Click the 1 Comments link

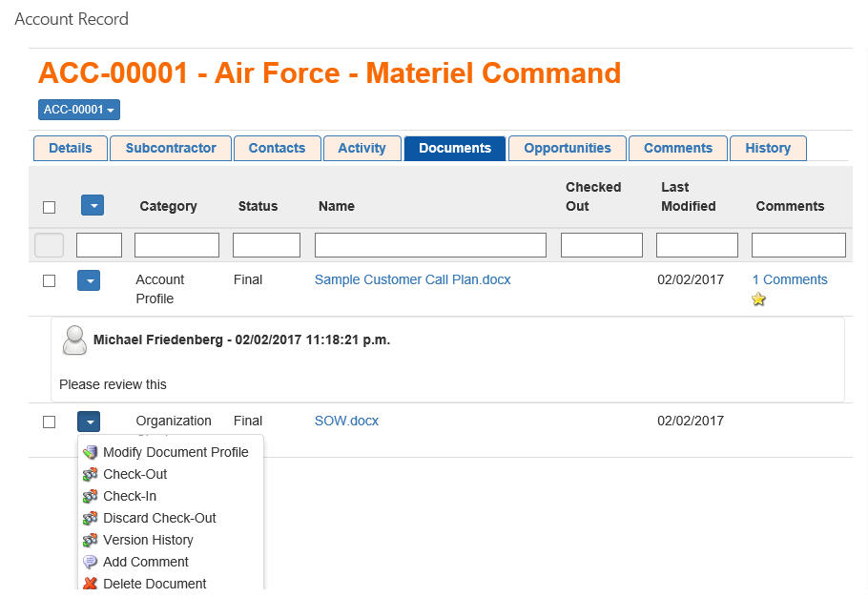click(x=789, y=279)
